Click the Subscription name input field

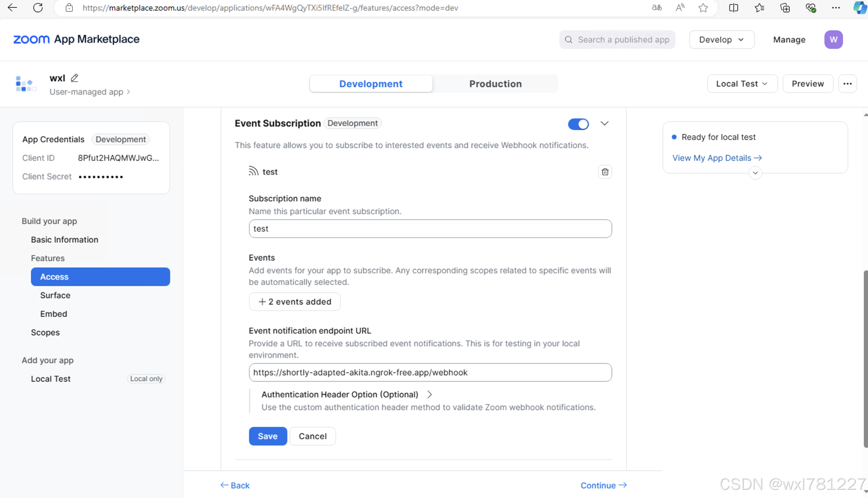pyautogui.click(x=430, y=228)
